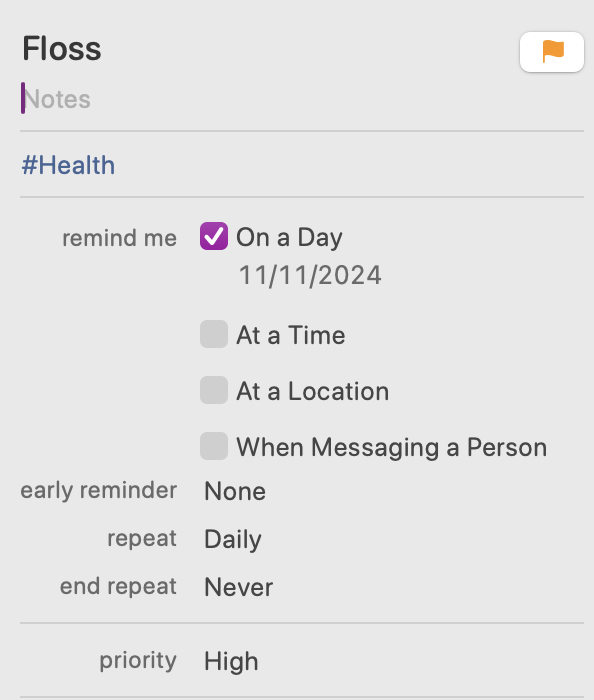Check When Messaging a Person box
Image resolution: width=594 pixels, height=700 pixels.
tap(214, 446)
